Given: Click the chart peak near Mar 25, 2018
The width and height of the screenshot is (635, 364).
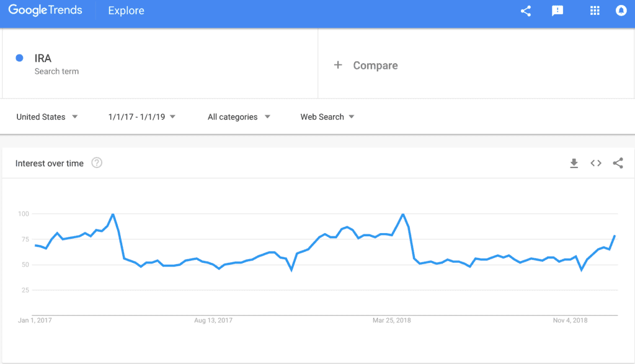Looking at the screenshot, I should (402, 214).
